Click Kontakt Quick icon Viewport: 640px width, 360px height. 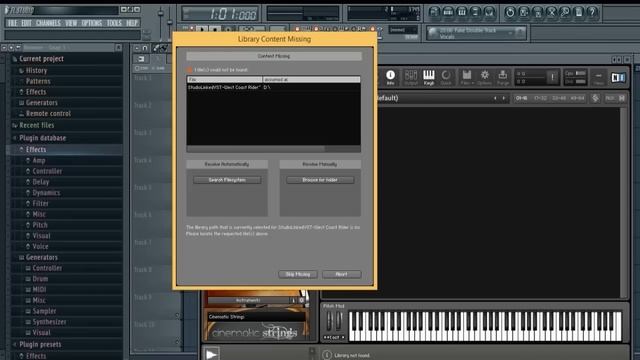pyautogui.click(x=446, y=77)
